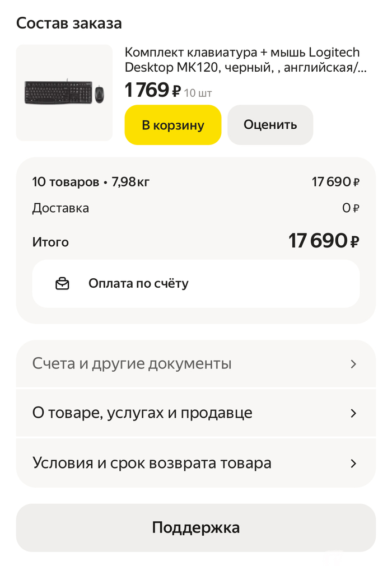Click the briefcase icon for invoice payment
The width and height of the screenshot is (392, 566).
pyautogui.click(x=62, y=284)
